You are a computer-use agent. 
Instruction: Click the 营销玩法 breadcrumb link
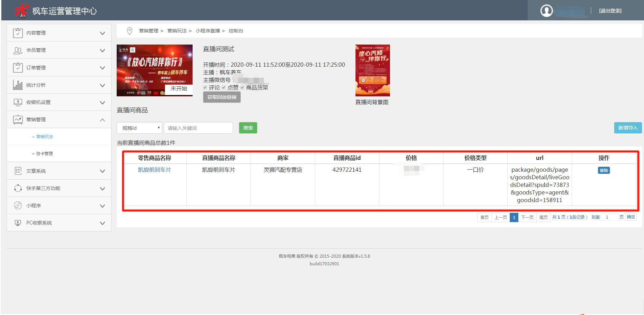177,31
